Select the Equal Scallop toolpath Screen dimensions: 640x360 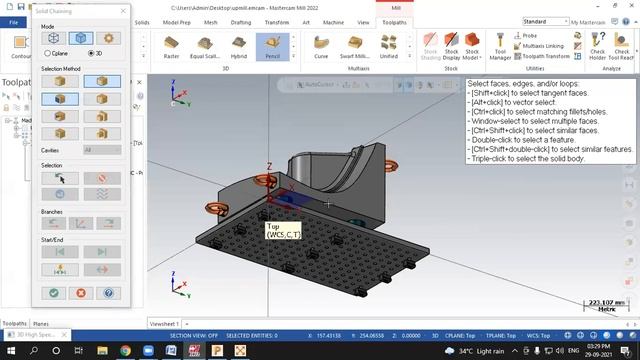(205, 47)
